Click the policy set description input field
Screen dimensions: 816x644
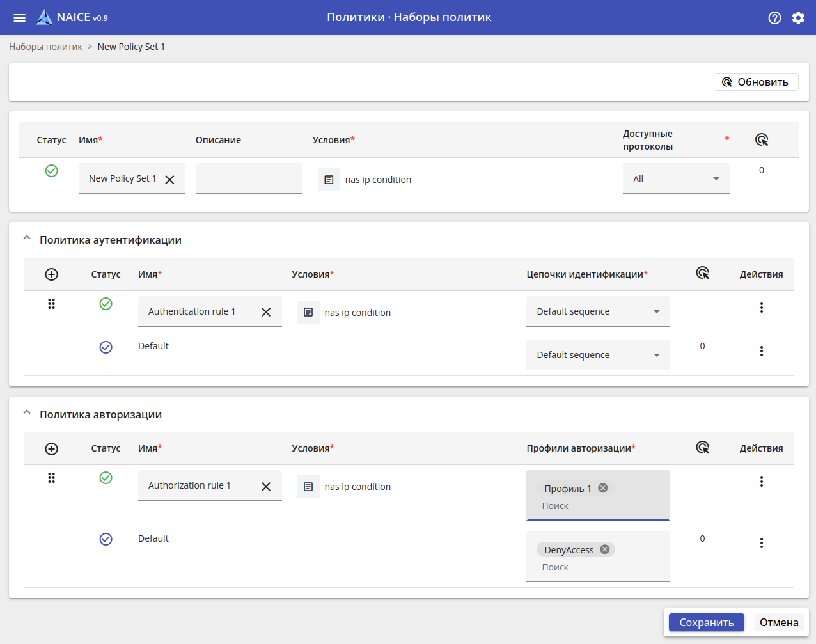tap(249, 178)
